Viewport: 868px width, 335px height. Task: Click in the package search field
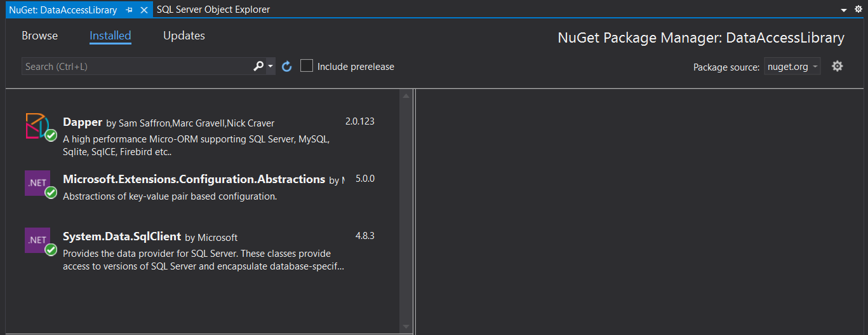click(x=137, y=67)
